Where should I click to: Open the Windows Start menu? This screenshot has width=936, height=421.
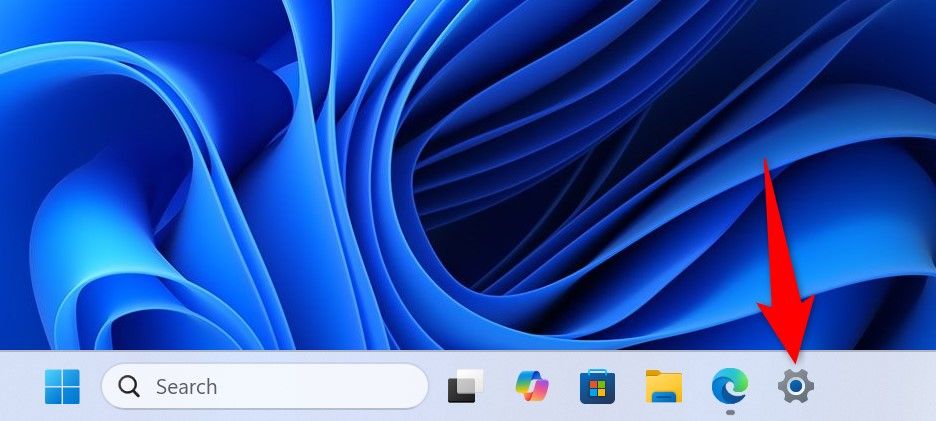pyautogui.click(x=62, y=386)
